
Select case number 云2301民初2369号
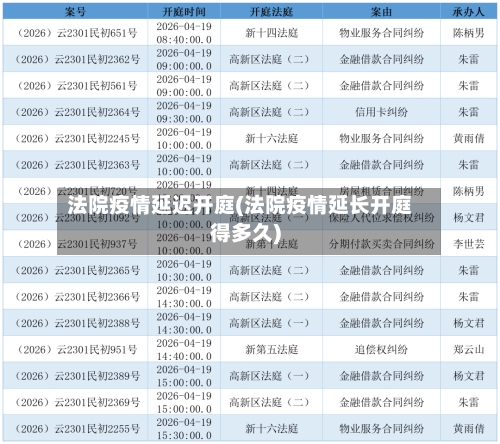(x=77, y=402)
